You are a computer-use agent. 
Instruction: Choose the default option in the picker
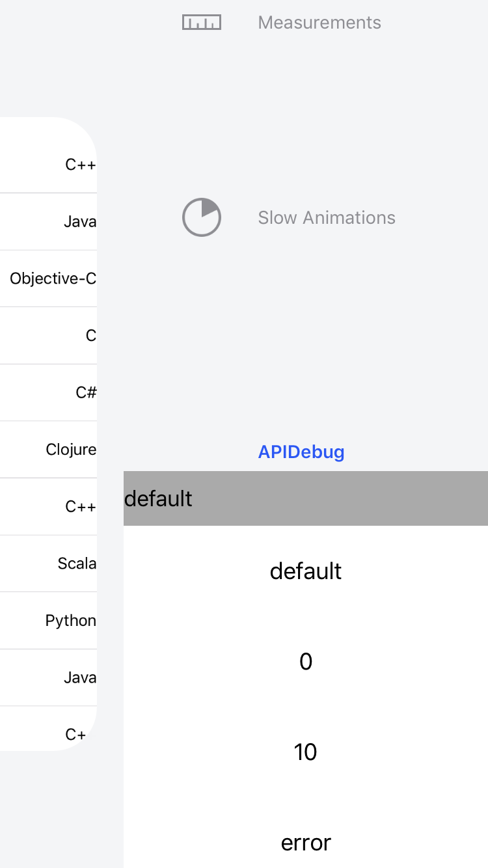[306, 571]
